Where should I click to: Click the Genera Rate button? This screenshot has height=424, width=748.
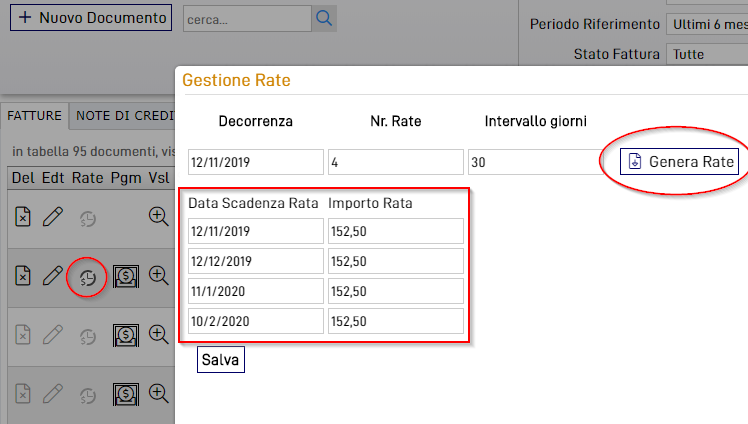(679, 162)
